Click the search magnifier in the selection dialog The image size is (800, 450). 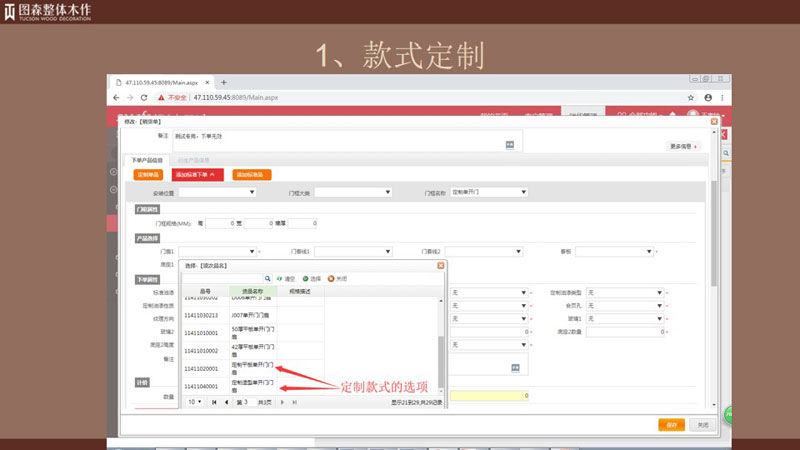[268, 279]
